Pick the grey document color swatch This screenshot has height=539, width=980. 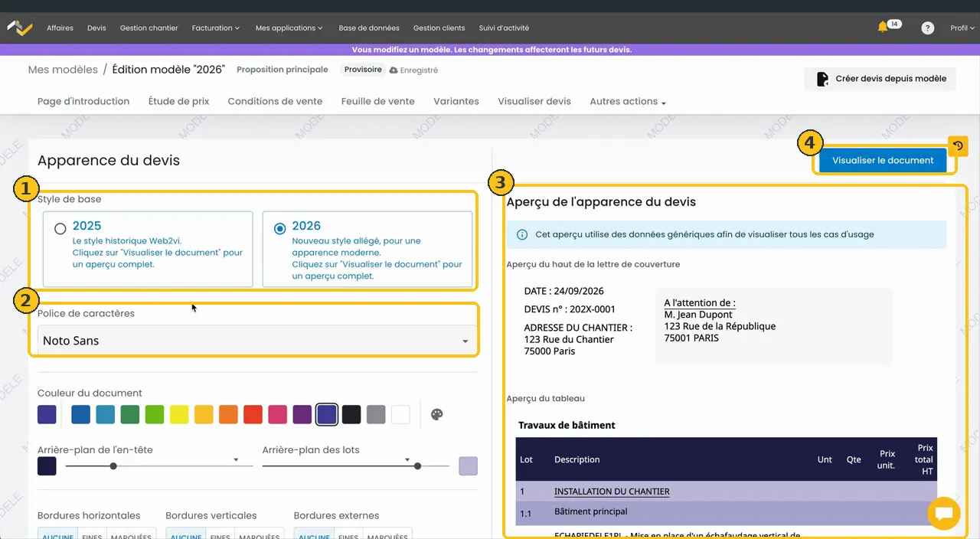pos(375,414)
